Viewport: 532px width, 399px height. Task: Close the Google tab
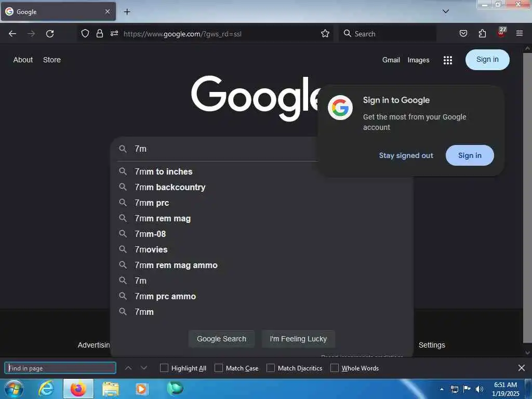click(108, 11)
